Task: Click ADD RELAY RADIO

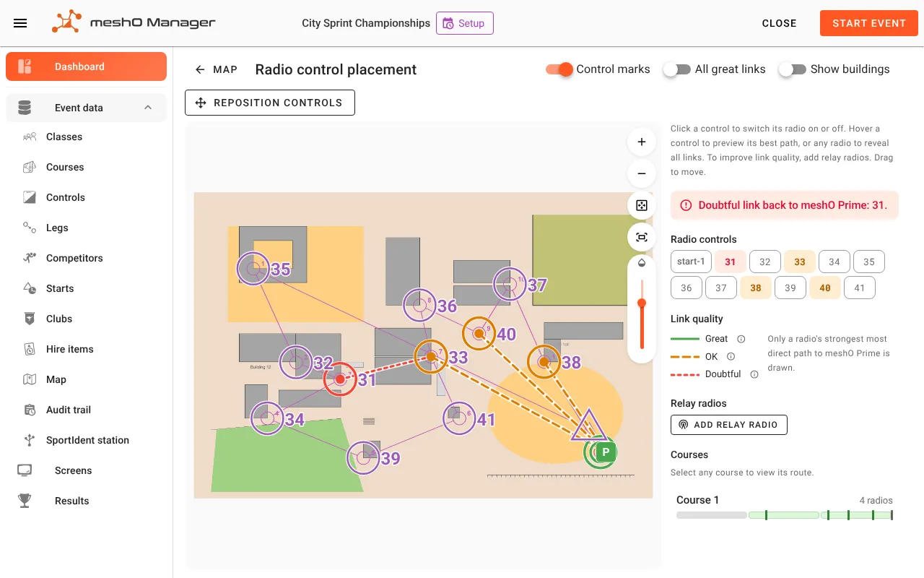Action: [x=729, y=425]
